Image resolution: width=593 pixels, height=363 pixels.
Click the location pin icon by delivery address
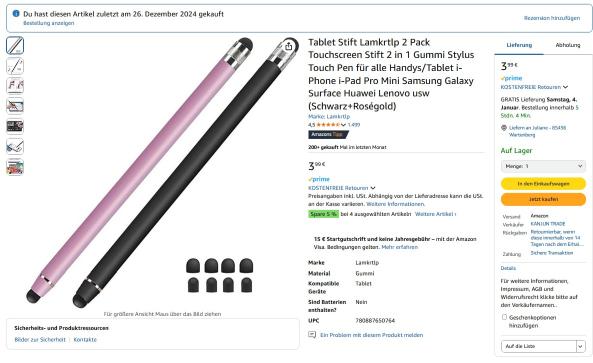tap(504, 128)
